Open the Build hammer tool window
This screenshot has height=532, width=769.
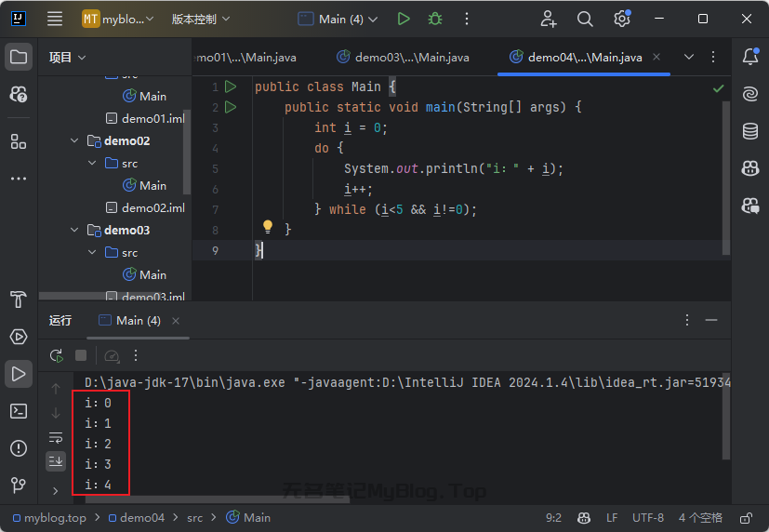[19, 299]
